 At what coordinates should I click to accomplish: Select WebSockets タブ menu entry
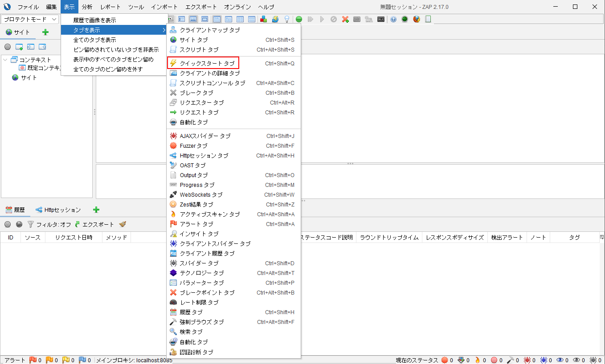tap(234, 194)
